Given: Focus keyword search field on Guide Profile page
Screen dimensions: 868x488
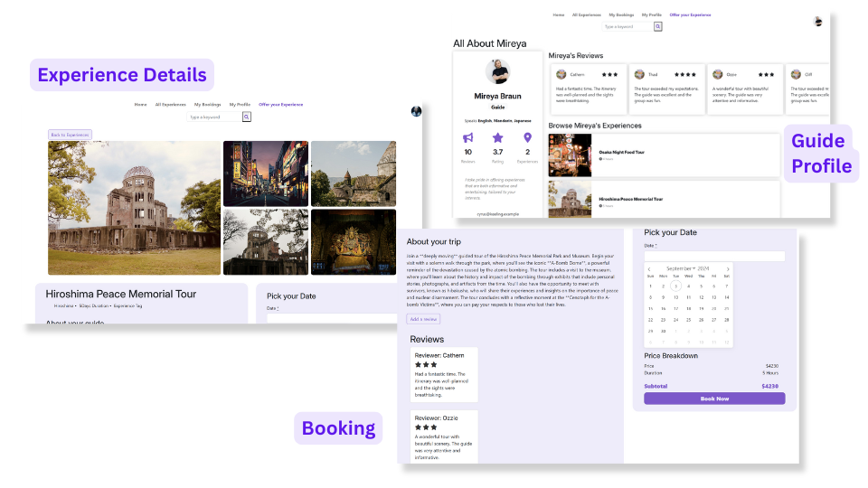Looking at the screenshot, I should point(627,26).
